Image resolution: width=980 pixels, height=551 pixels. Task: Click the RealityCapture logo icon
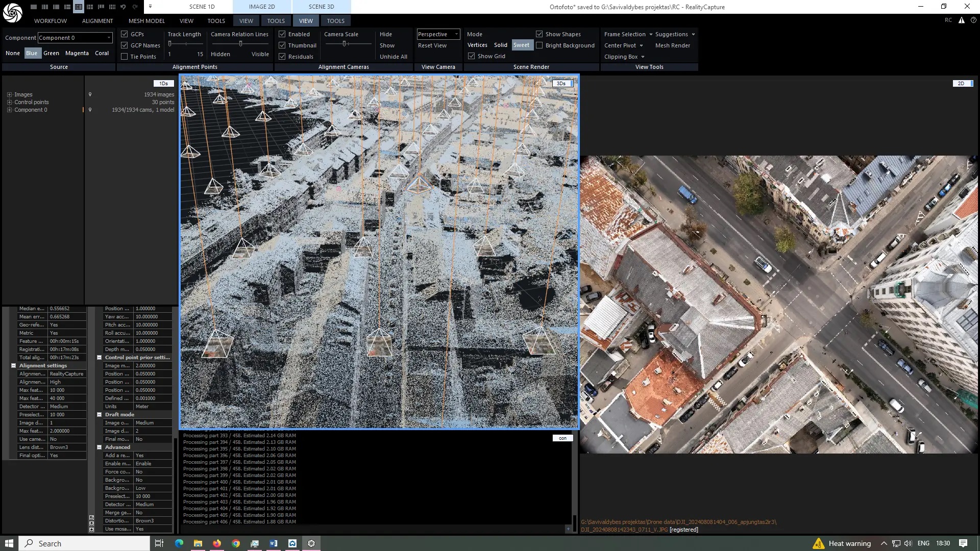tap(12, 13)
